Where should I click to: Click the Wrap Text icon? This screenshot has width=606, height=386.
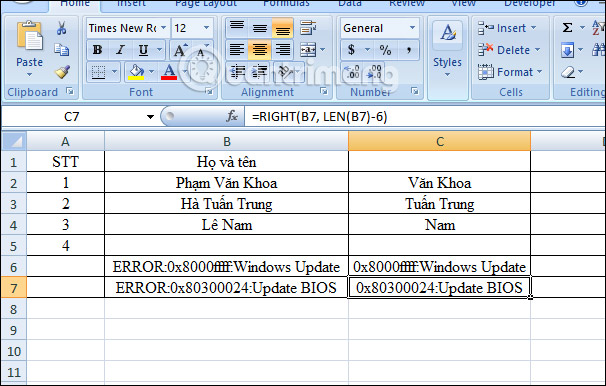[308, 28]
